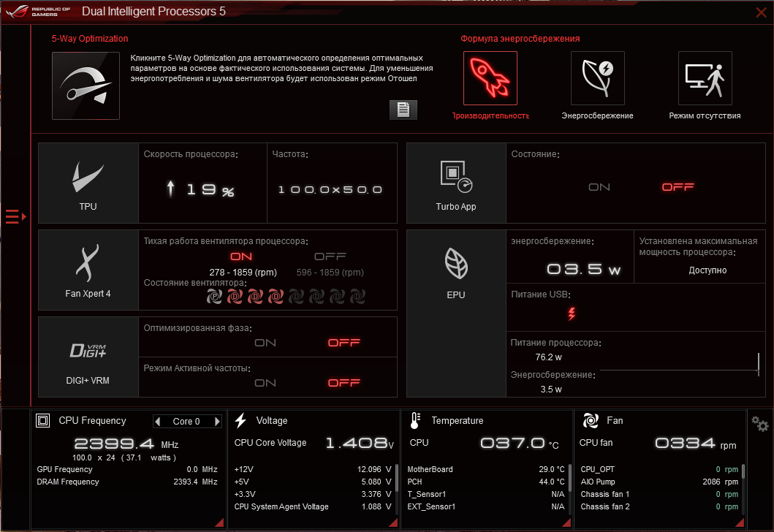Screen dimensions: 774x532
Task: Click the 2399.4 MHz frequency readout
Action: click(126, 443)
